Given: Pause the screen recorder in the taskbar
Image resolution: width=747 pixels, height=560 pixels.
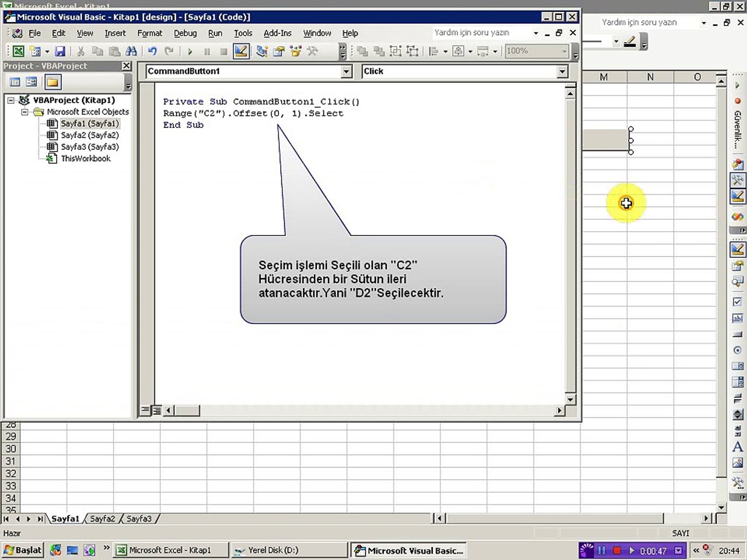Looking at the screenshot, I should (x=602, y=550).
